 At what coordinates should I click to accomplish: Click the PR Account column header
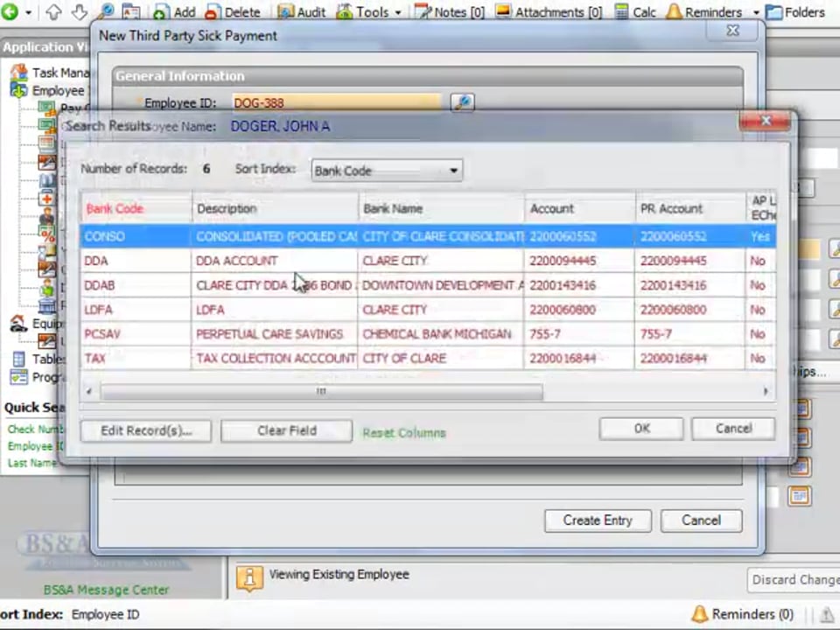(671, 208)
